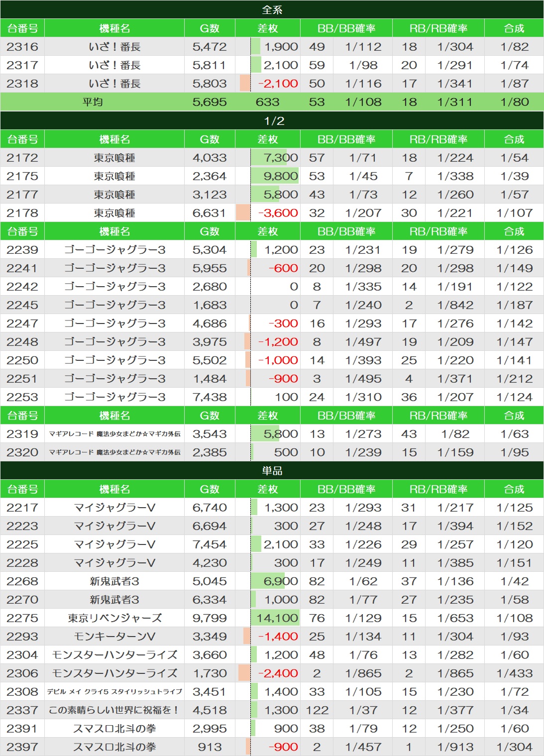The image size is (544, 756).
Task: Click BB count 122 cell
Action: [x=317, y=710]
